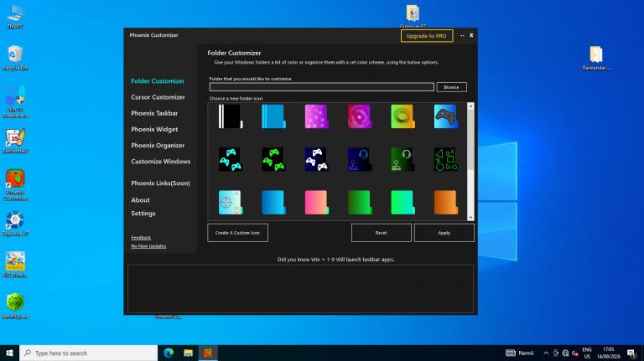
Task: Click the No New Updates link
Action: [x=148, y=246]
